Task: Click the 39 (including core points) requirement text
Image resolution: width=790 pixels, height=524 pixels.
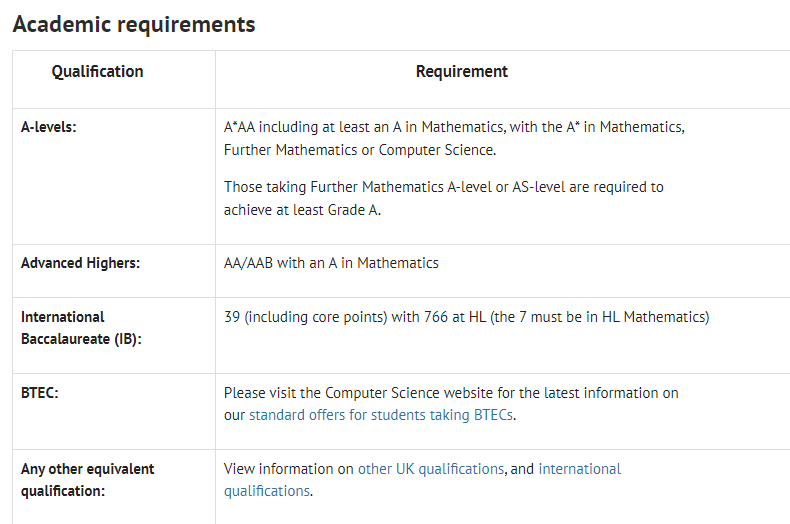Action: pos(467,317)
